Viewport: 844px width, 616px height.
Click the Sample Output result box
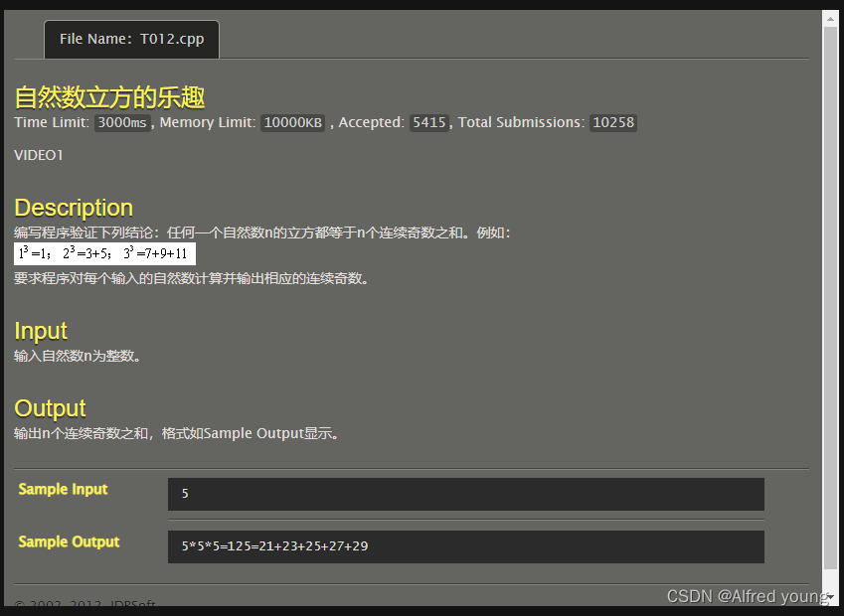click(464, 546)
